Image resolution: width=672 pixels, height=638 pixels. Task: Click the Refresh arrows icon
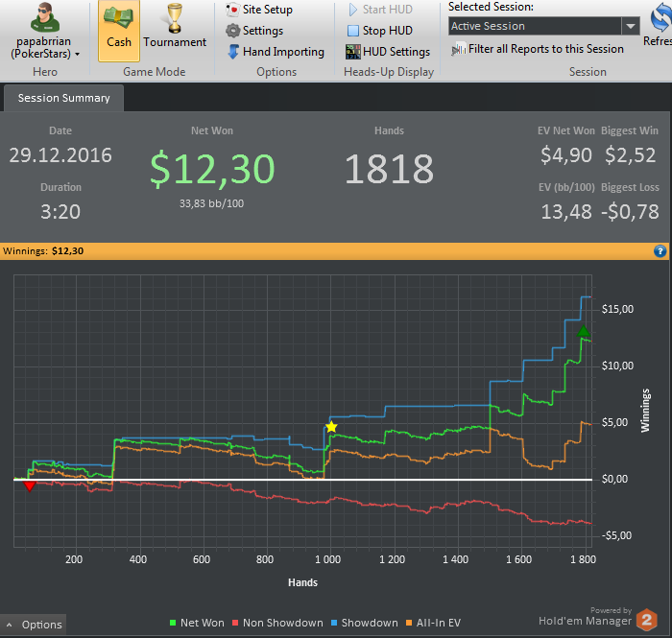[660, 17]
